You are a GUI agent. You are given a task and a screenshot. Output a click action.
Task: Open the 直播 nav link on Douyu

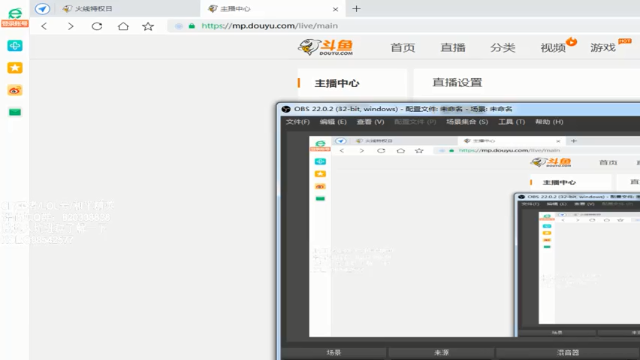pos(453,48)
